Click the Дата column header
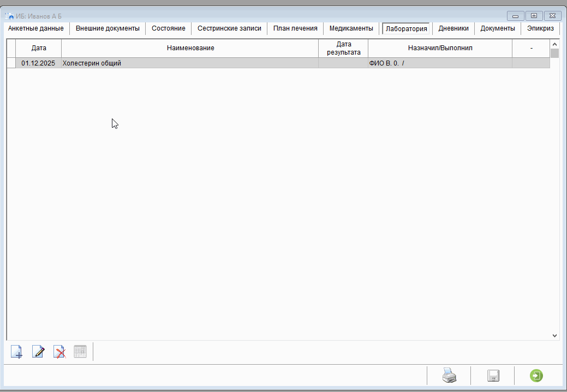 (x=39, y=48)
